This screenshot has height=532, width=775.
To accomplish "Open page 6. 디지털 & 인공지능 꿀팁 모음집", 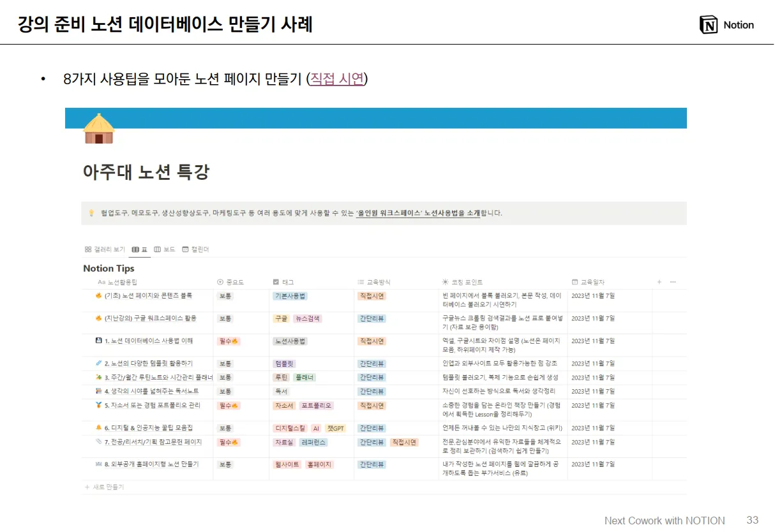I will pos(149,428).
